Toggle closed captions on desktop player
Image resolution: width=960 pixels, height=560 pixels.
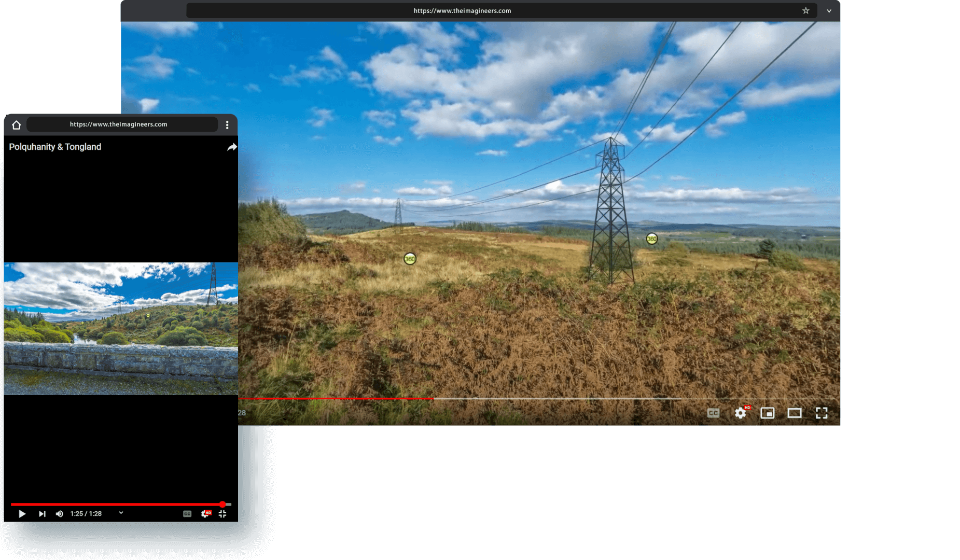click(713, 413)
